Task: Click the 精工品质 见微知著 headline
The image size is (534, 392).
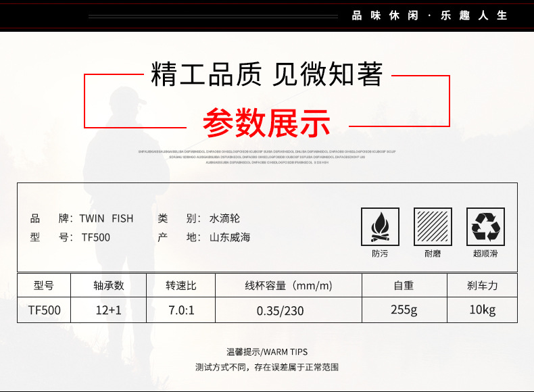Action: coord(267,74)
